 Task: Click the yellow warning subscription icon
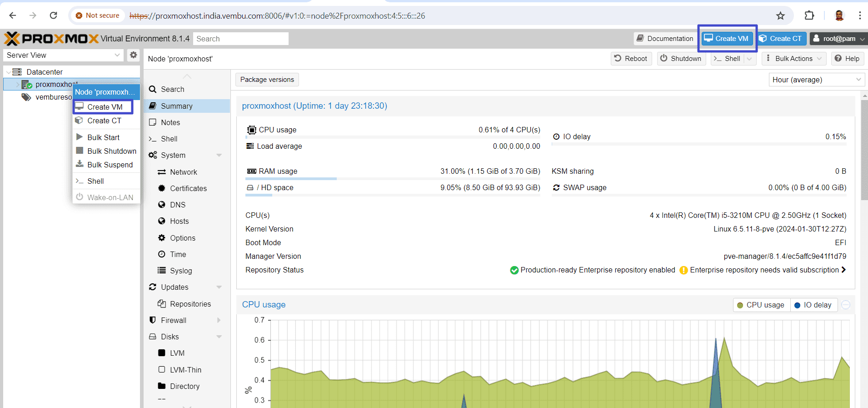[683, 270]
